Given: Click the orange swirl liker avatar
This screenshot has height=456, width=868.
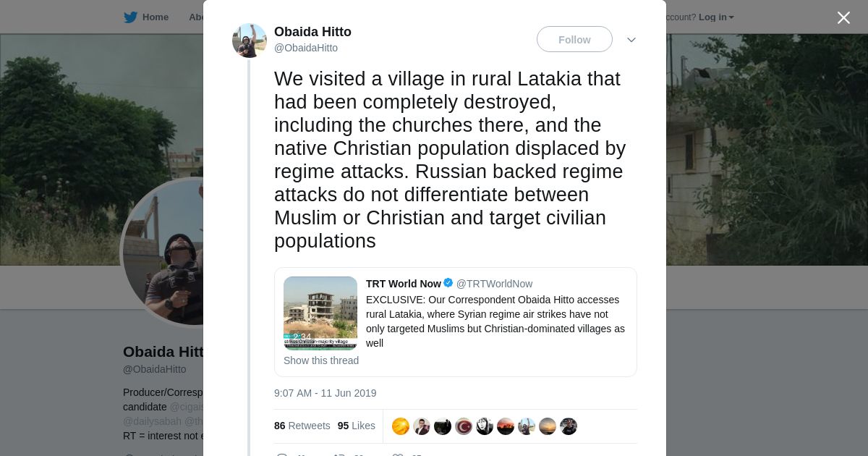Looking at the screenshot, I should pyautogui.click(x=401, y=426).
